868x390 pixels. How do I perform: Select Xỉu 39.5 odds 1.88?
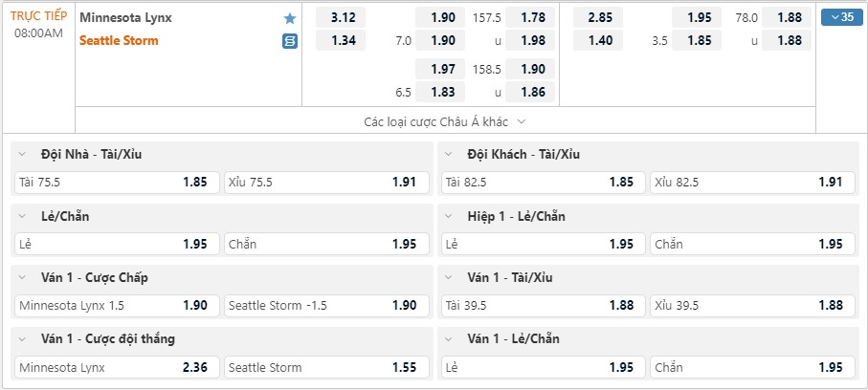click(x=753, y=305)
